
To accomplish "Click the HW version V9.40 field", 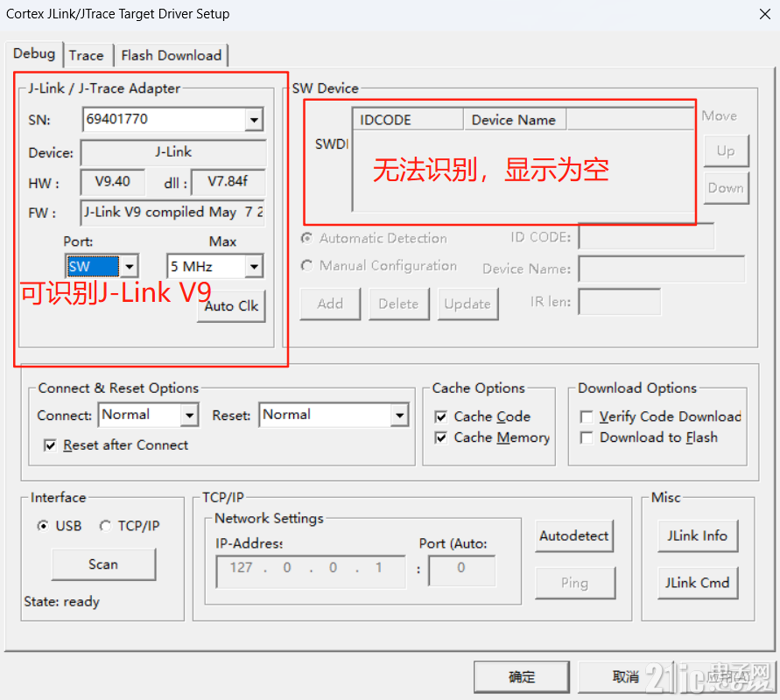I will 113,182.
